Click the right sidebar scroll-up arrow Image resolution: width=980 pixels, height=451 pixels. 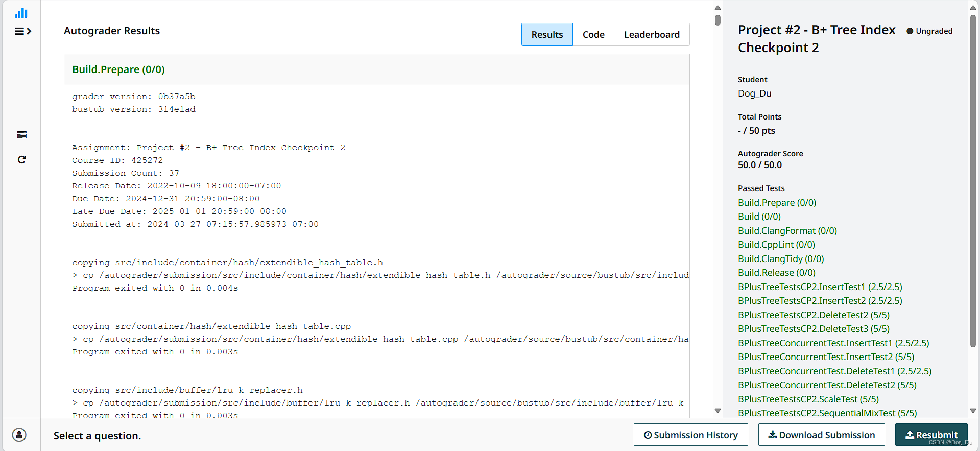pos(973,8)
